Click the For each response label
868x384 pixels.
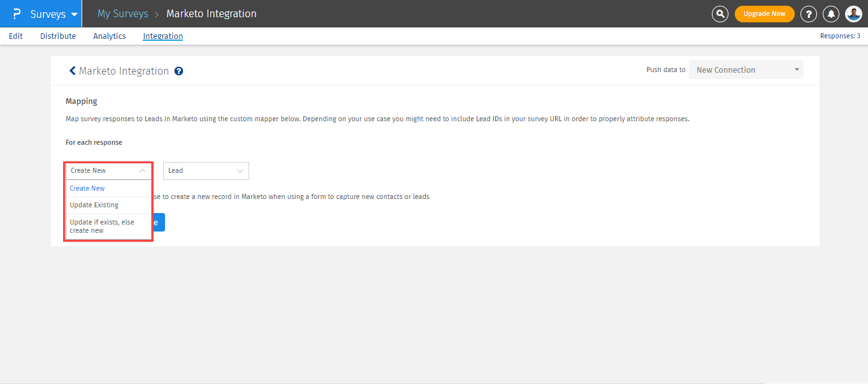coord(94,142)
